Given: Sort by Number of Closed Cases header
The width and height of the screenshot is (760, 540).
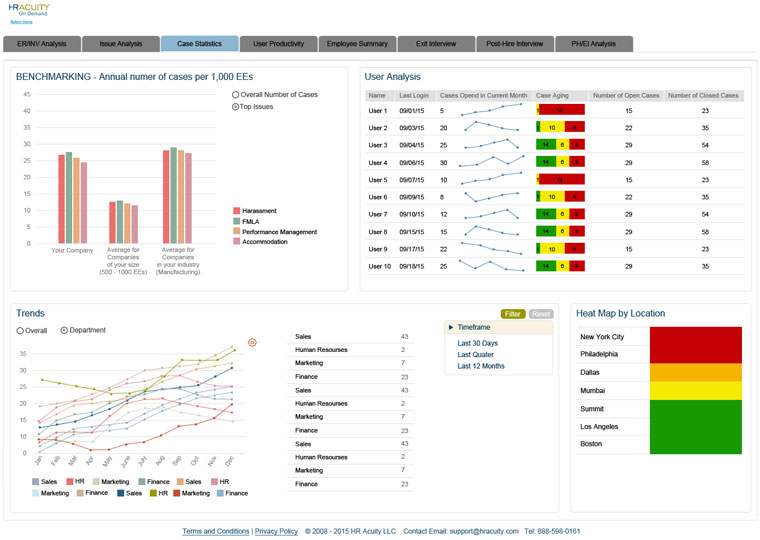Looking at the screenshot, I should 703,95.
